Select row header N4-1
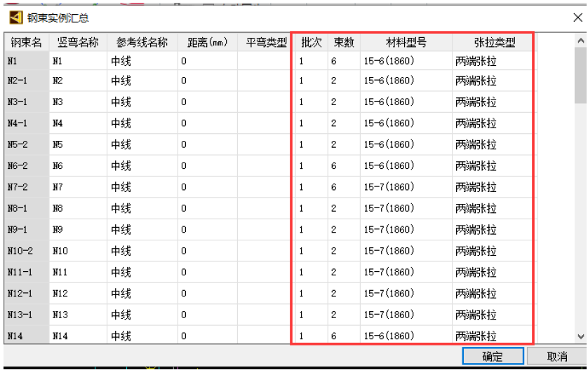The image size is (588, 370). tap(26, 123)
